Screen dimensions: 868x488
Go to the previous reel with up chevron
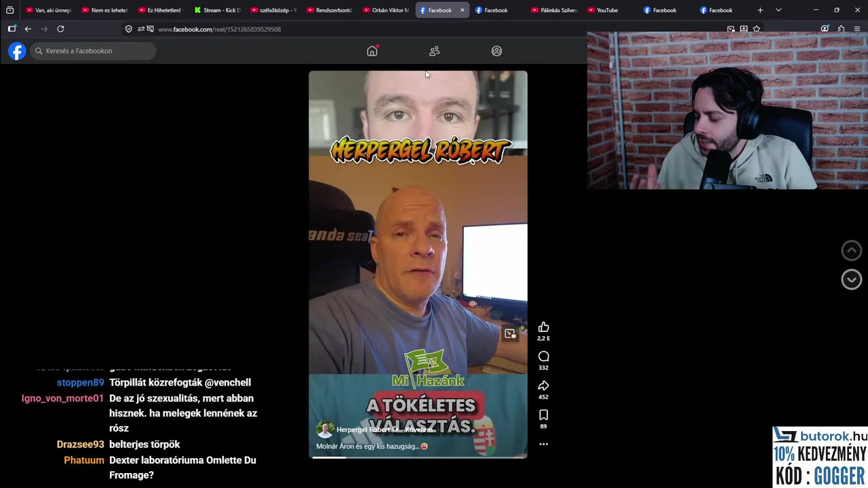[852, 250]
